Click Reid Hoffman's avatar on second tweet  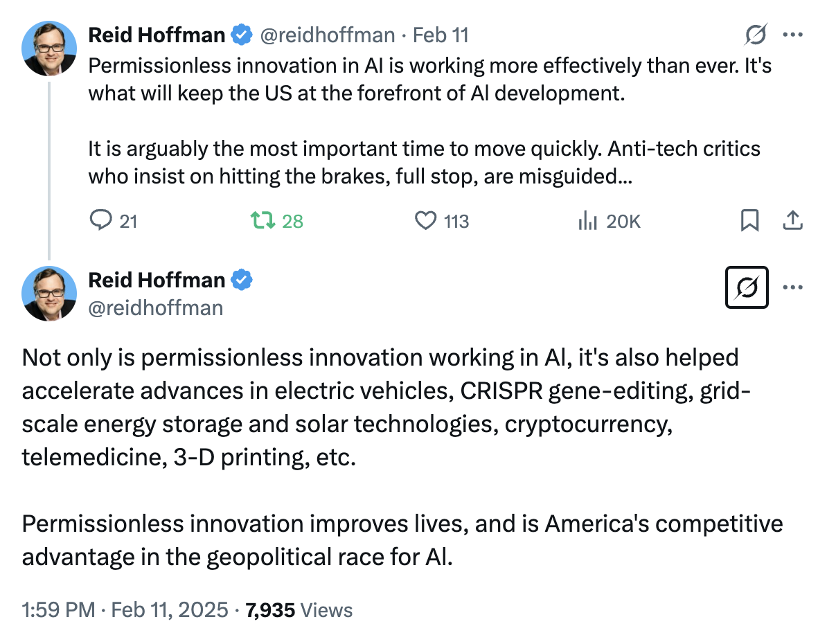49,294
